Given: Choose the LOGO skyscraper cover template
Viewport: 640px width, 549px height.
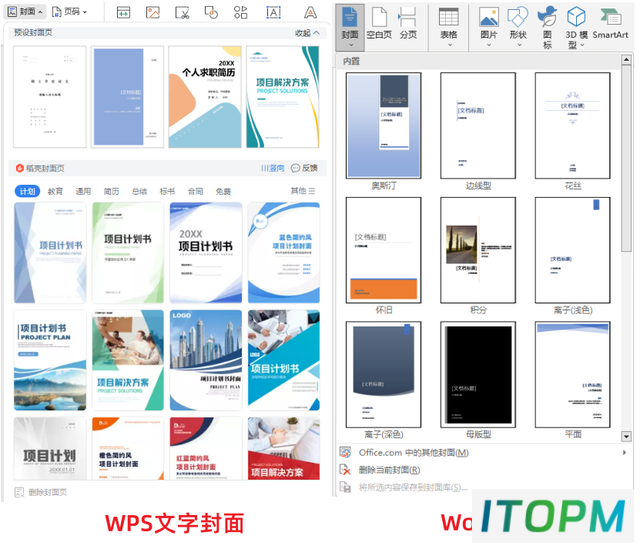Looking at the screenshot, I should point(206,360).
